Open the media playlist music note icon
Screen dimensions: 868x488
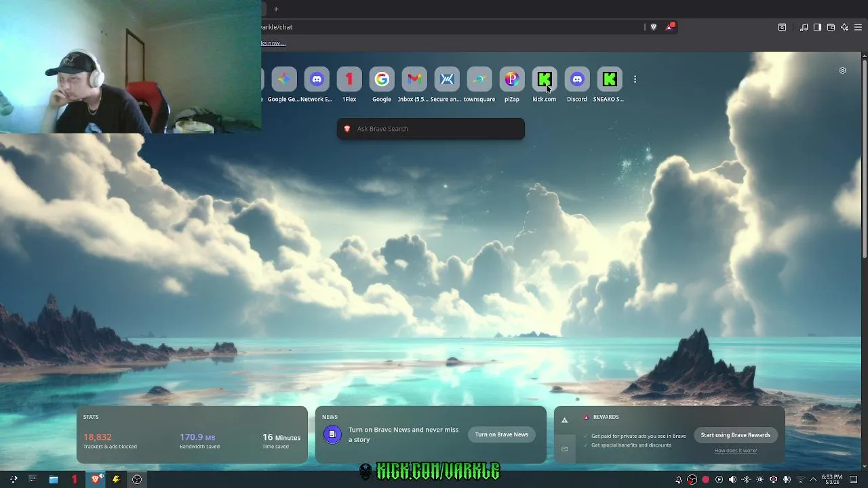click(x=804, y=27)
